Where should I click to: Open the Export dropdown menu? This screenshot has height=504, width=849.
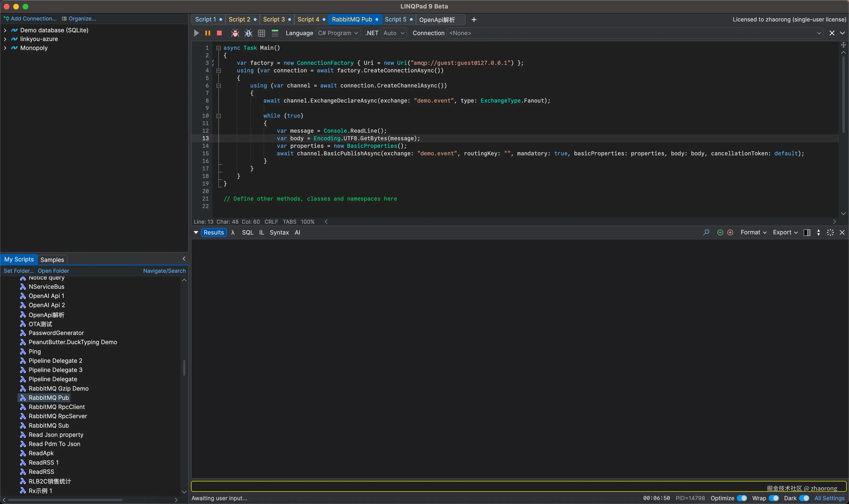coord(785,232)
